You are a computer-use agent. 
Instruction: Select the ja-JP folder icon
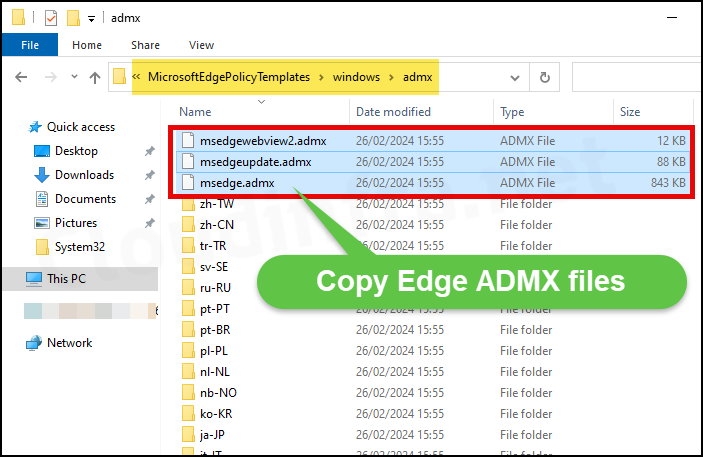[x=188, y=435]
